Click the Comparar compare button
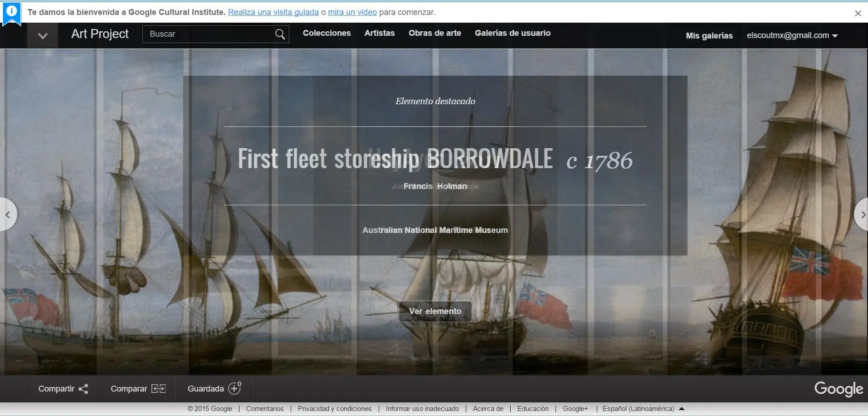The width and height of the screenshot is (868, 416). [138, 389]
